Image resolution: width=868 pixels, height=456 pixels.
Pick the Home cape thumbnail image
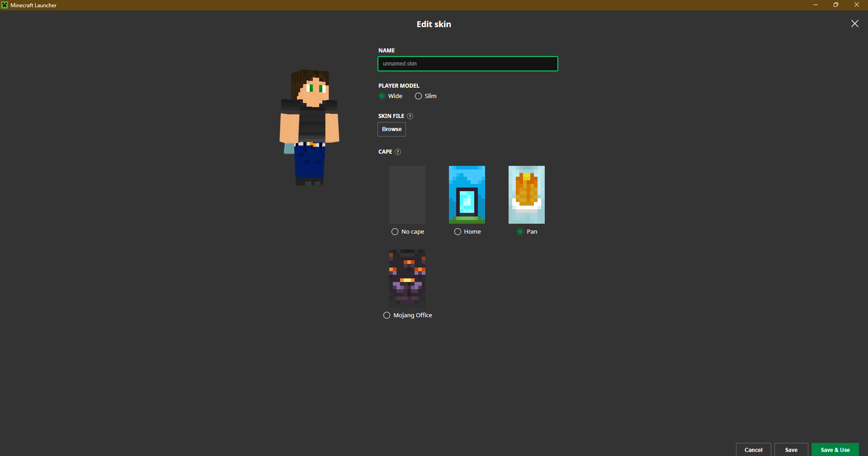(x=467, y=195)
